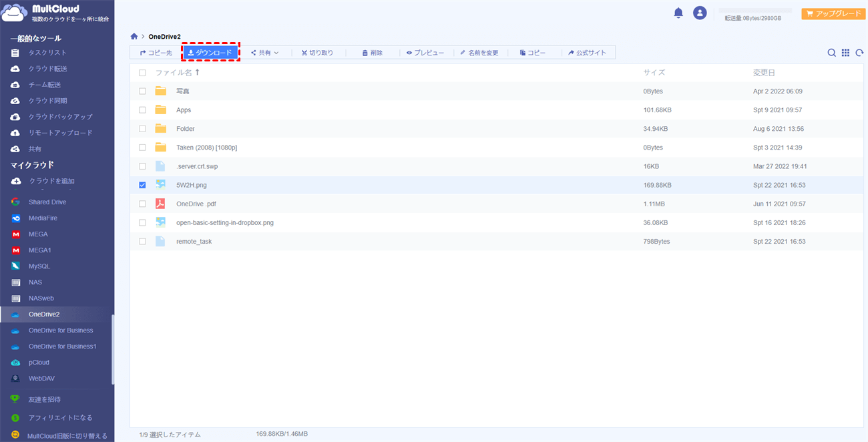This screenshot has width=868, height=442.
Task: Click the MySQL service icon
Action: [15, 266]
